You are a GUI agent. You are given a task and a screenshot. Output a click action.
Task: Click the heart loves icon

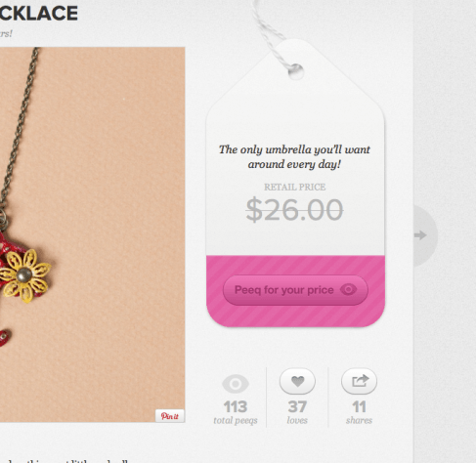click(x=297, y=381)
